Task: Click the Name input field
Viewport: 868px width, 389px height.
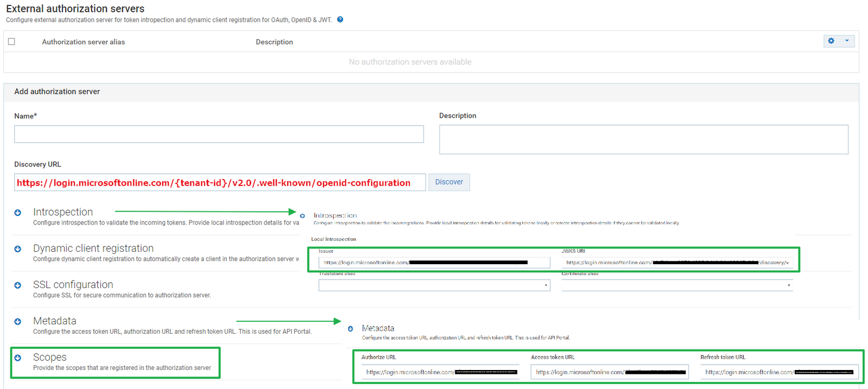Action: pos(219,134)
